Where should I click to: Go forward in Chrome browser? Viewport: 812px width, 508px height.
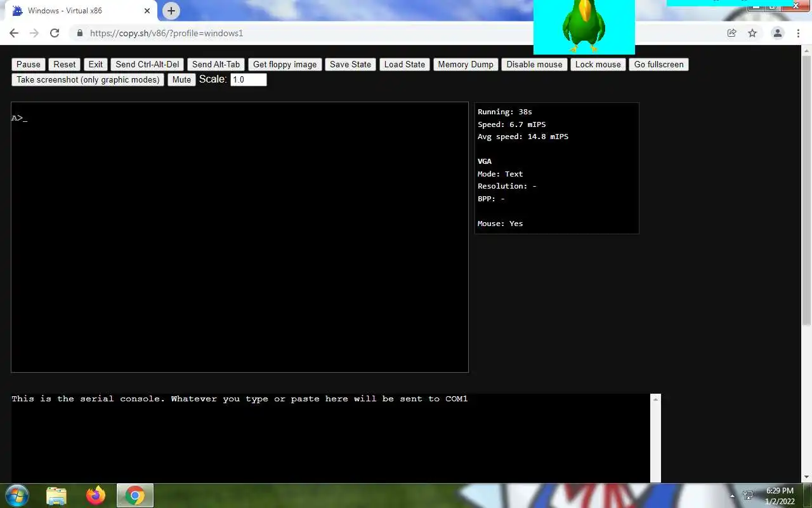[x=34, y=33]
